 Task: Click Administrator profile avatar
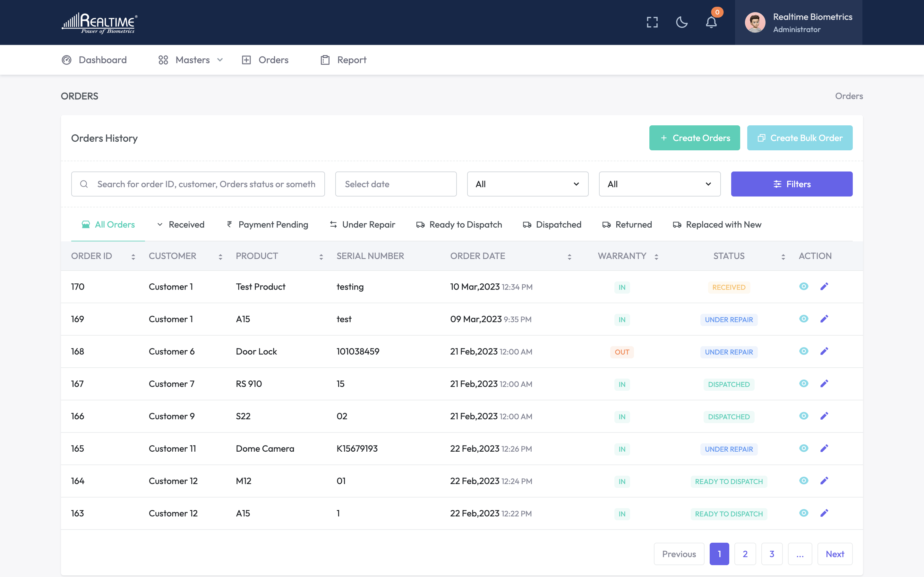click(x=755, y=22)
